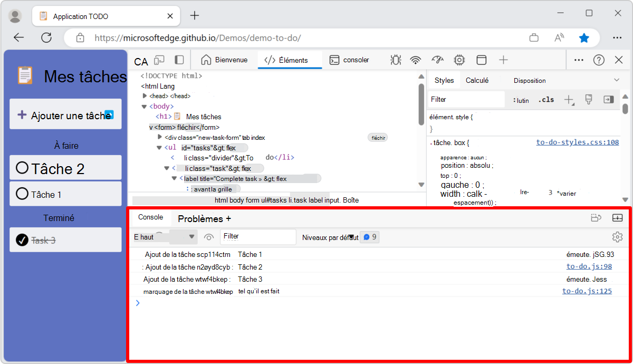
Task: Open the to-do.js:98 source link
Action: [589, 267]
